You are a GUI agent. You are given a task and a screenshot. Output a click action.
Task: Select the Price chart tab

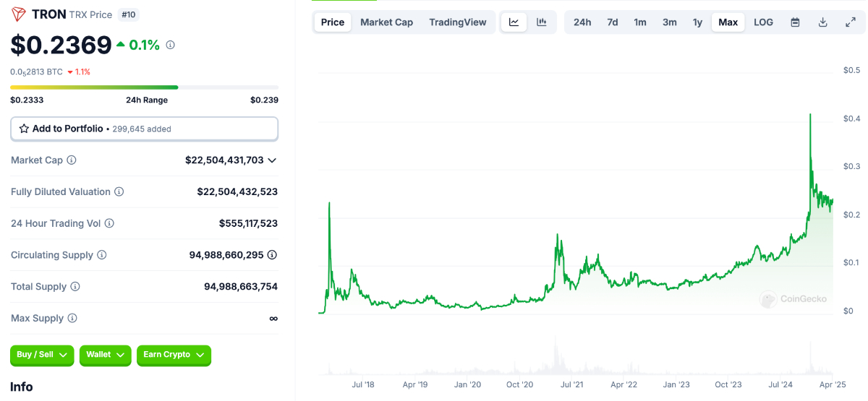(333, 22)
